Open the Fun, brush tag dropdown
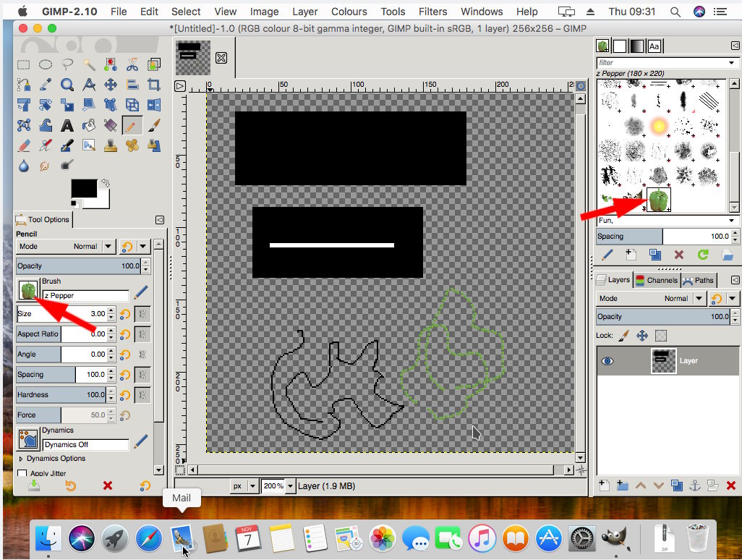The image size is (742, 560). pyautogui.click(x=732, y=221)
